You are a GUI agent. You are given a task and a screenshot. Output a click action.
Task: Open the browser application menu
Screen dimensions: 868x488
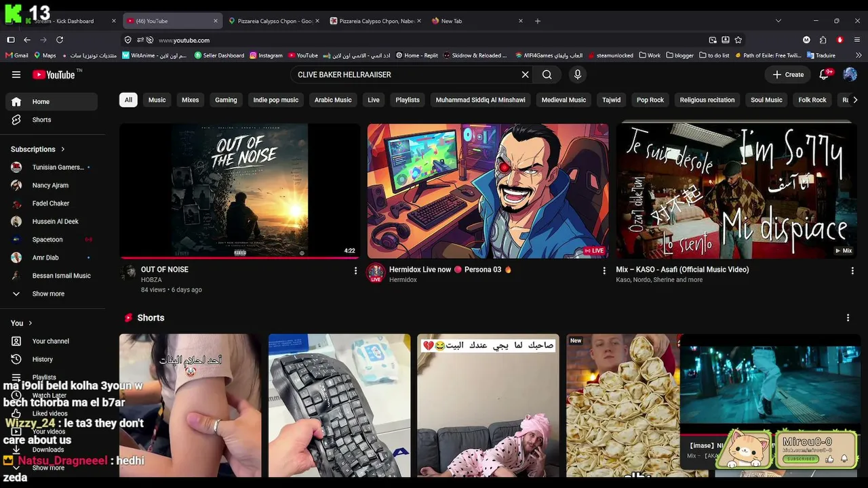point(857,40)
